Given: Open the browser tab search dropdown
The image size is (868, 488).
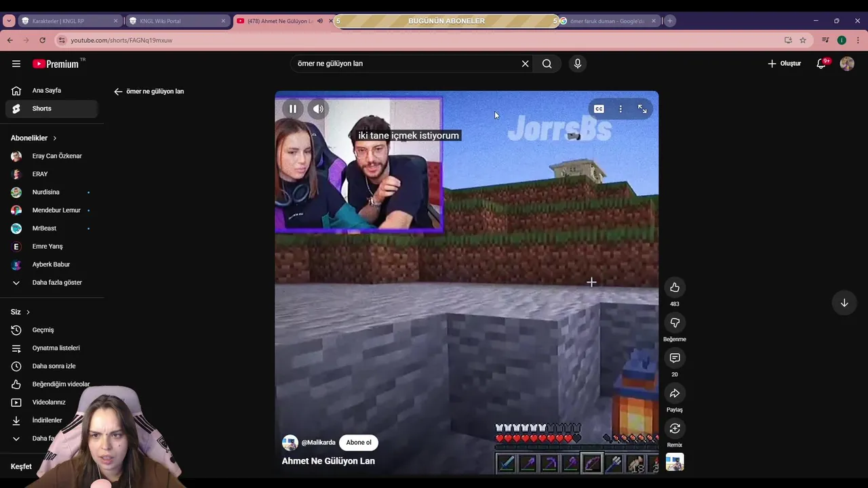Looking at the screenshot, I should coord(9,21).
